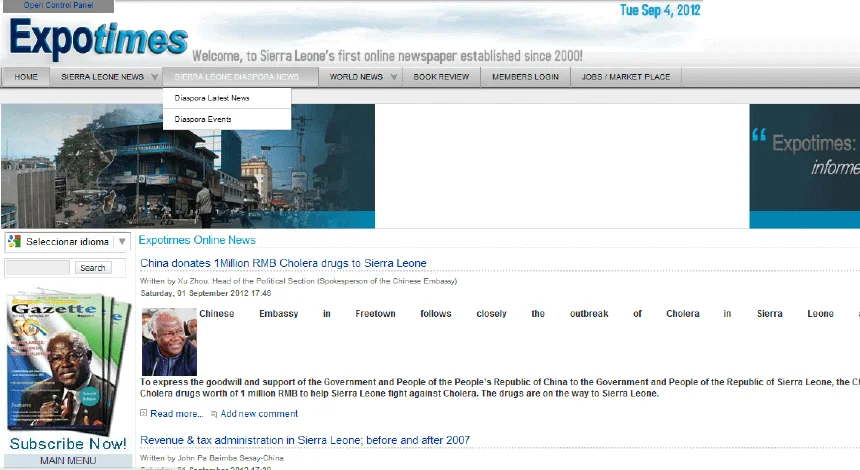Click Read more... for Cholera article
Image resolution: width=860 pixels, height=470 pixels.
(x=177, y=414)
